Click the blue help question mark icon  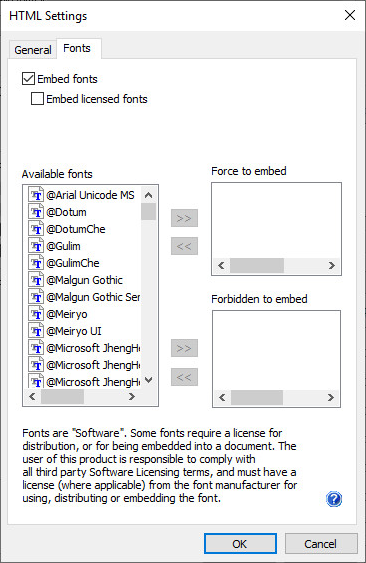334,499
